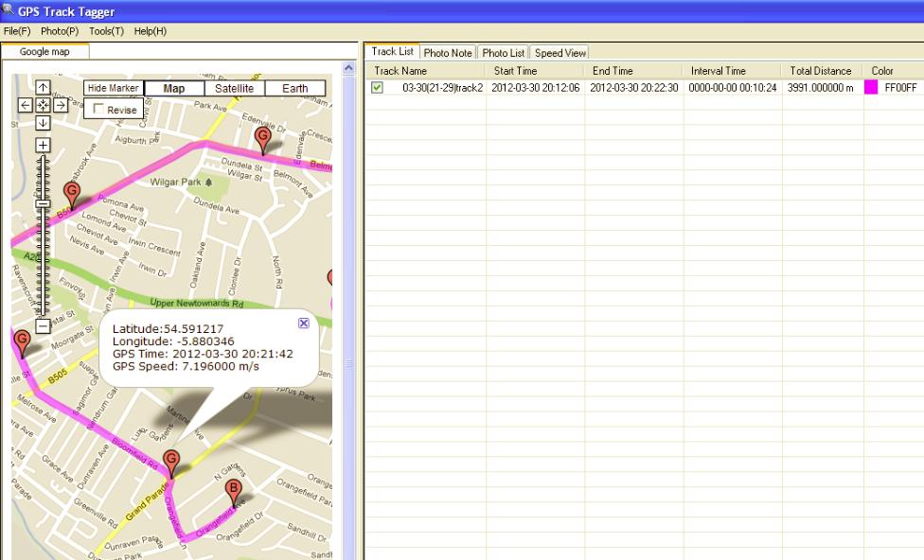The height and width of the screenshot is (560, 924).
Task: Switch the map to Satellite view
Action: (235, 87)
